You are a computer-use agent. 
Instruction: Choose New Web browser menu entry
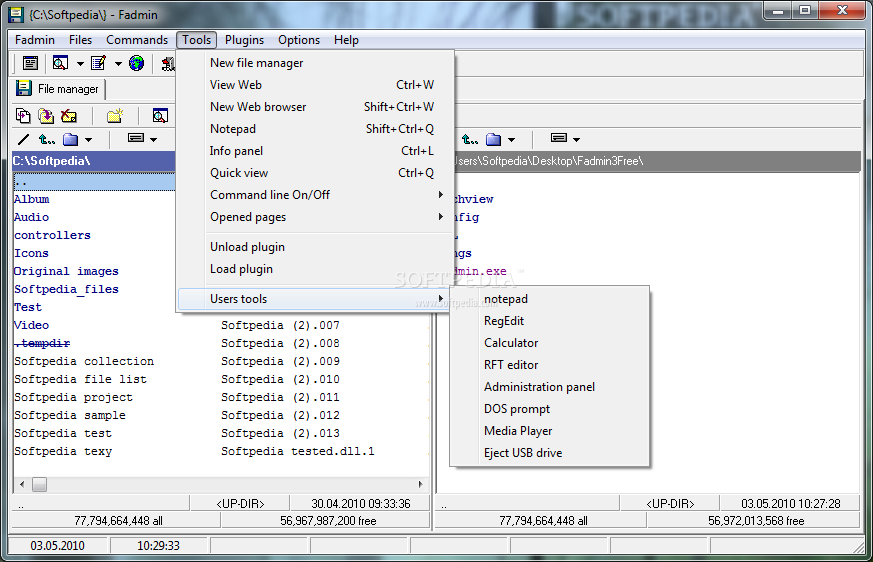[315, 107]
